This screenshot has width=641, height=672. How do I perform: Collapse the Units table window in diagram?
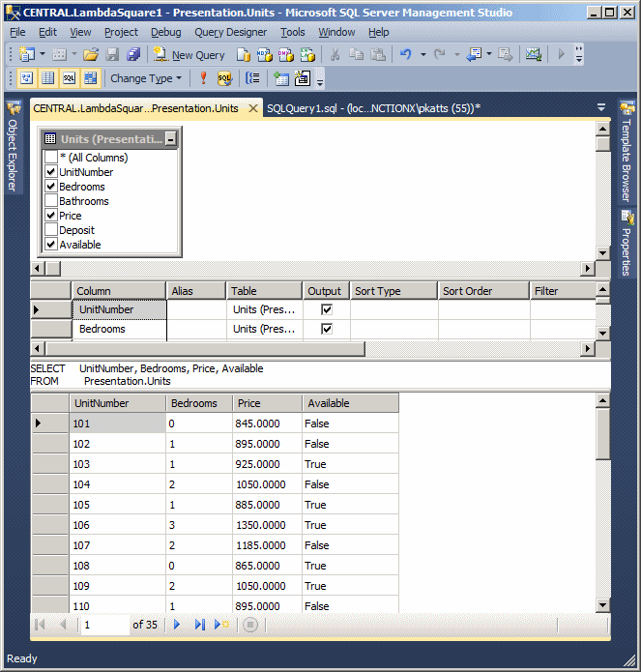(170, 139)
